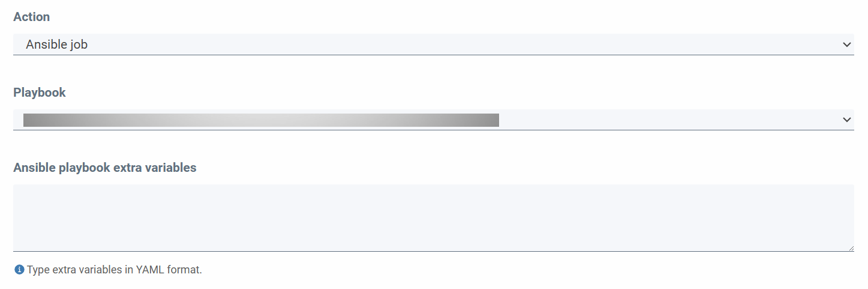
Task: Click the 'Type extra variables in YAML format' hint
Action: (115, 270)
